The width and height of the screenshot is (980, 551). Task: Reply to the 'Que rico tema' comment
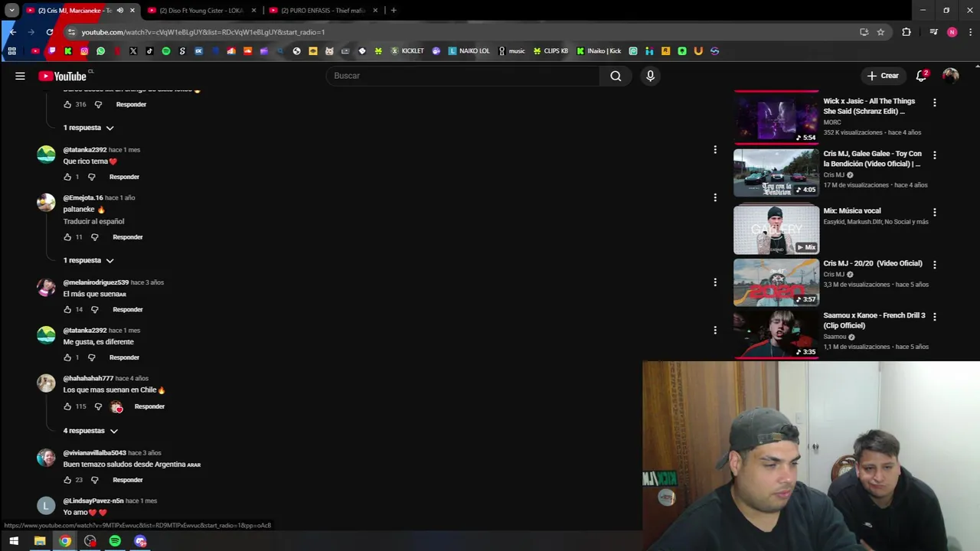(124, 177)
